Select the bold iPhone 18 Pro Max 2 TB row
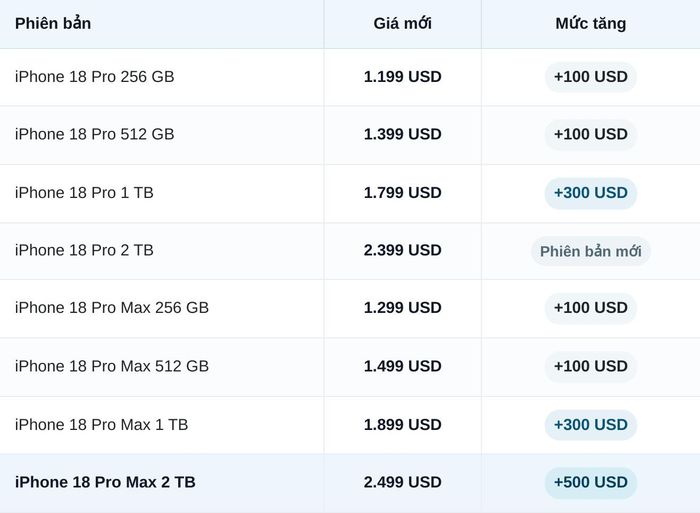Image resolution: width=700 pixels, height=513 pixels. pos(350,483)
